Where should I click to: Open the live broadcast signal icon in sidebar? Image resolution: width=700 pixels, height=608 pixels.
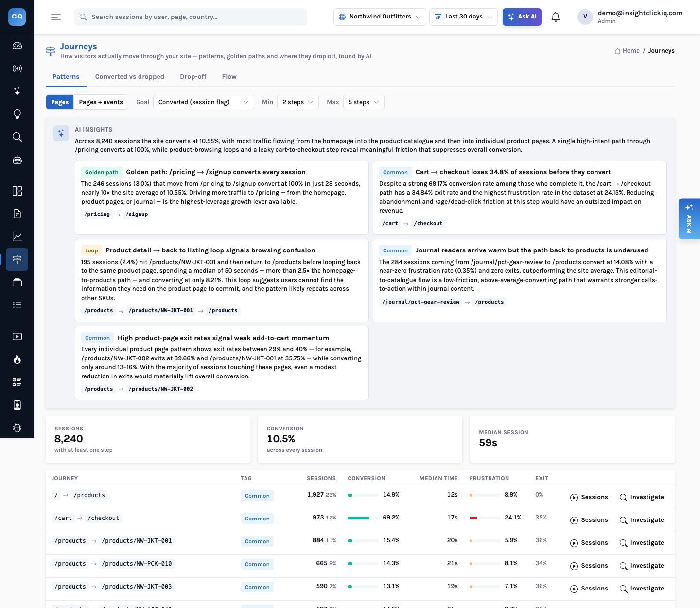pyautogui.click(x=17, y=69)
